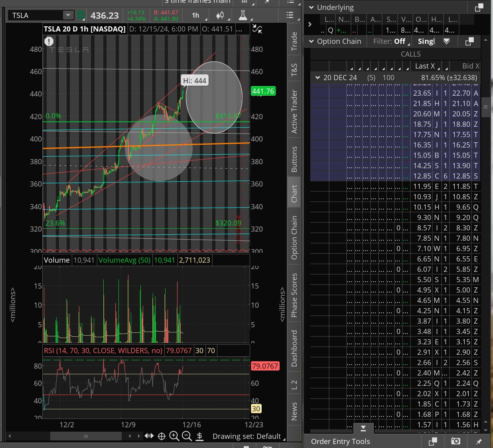Screen dimensions: 493x448
Task: Switch to the Active Trader side tab
Action: pyautogui.click(x=294, y=112)
